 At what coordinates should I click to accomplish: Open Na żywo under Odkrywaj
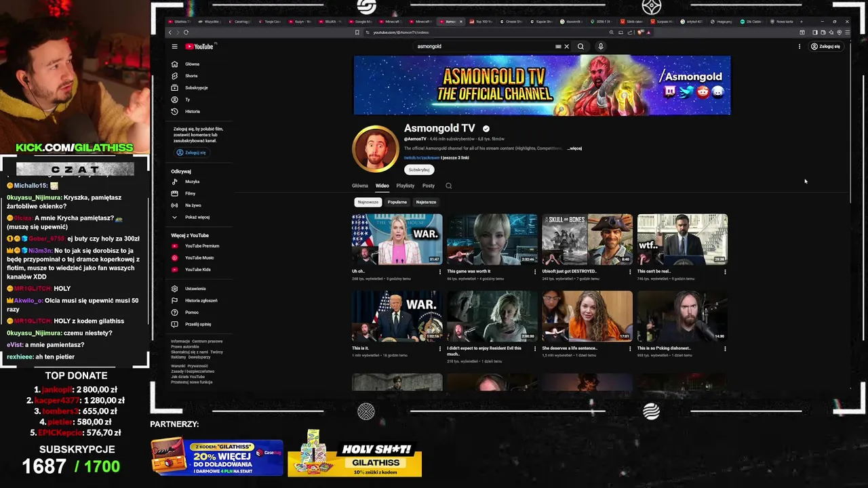(x=193, y=205)
